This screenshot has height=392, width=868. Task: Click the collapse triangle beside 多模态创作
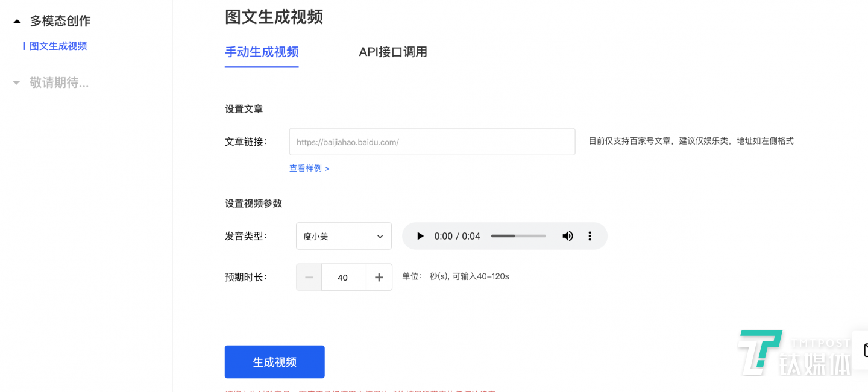16,20
